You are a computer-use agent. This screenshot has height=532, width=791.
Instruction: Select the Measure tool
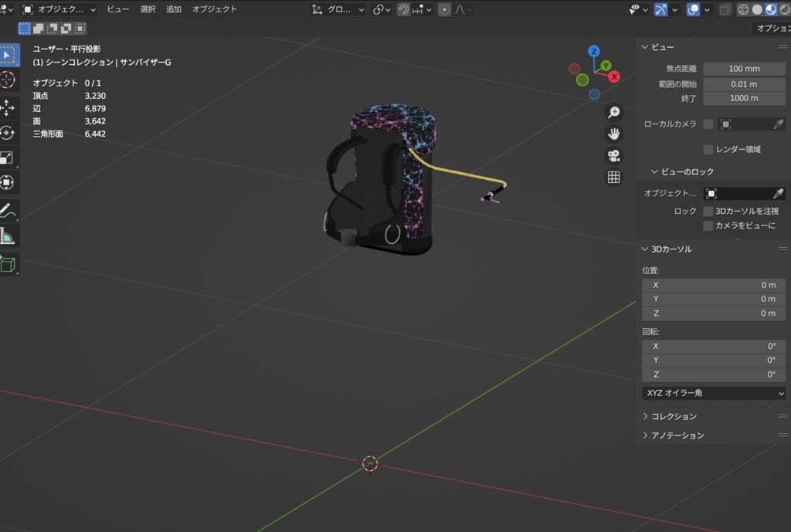pos(8,236)
